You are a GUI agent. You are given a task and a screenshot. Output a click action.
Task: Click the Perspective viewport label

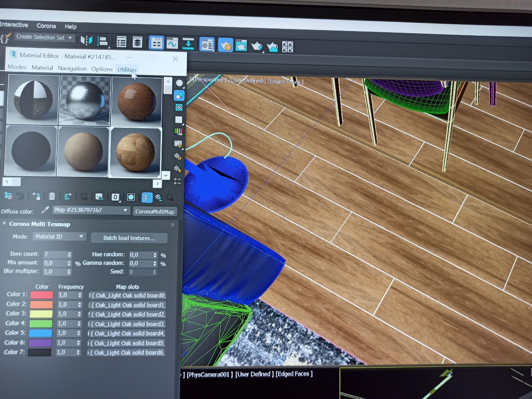pyautogui.click(x=209, y=79)
